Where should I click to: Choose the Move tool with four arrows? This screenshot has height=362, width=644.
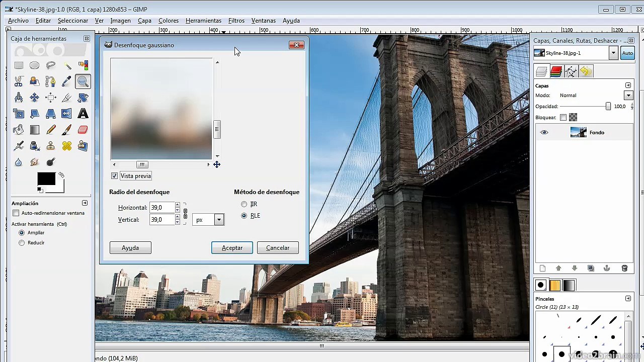pos(34,98)
